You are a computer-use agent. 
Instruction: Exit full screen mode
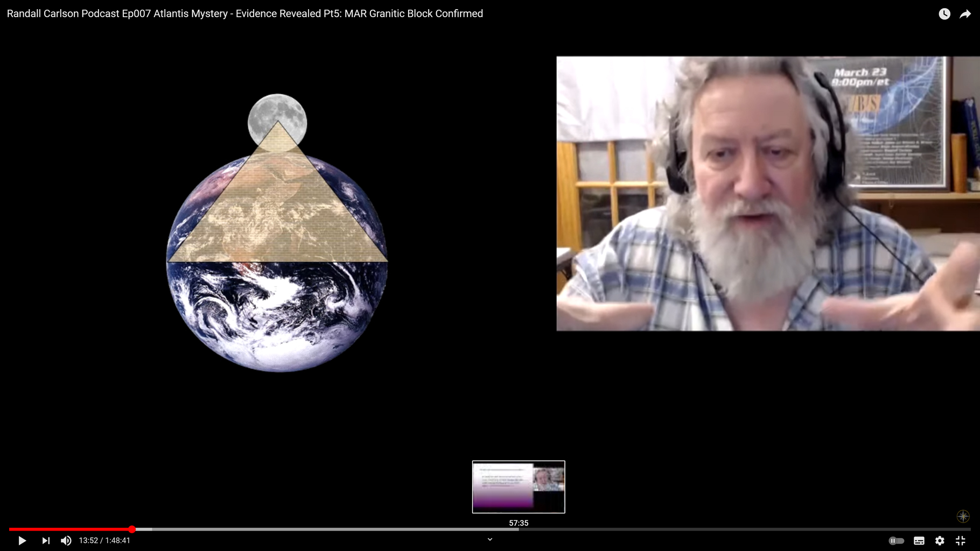pyautogui.click(x=960, y=541)
